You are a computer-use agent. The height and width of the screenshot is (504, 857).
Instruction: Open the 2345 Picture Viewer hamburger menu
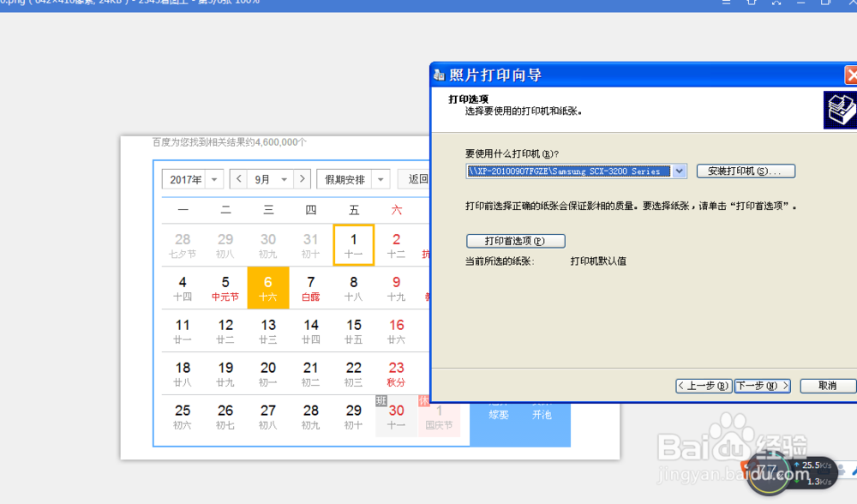pyautogui.click(x=726, y=3)
